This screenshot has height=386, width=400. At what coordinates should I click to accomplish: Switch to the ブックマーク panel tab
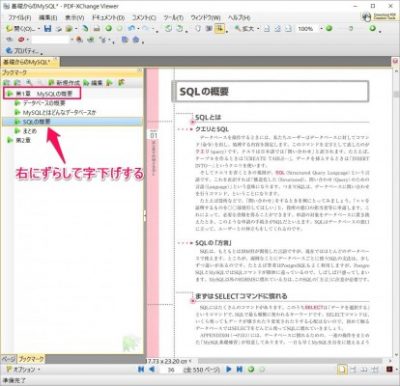click(31, 359)
